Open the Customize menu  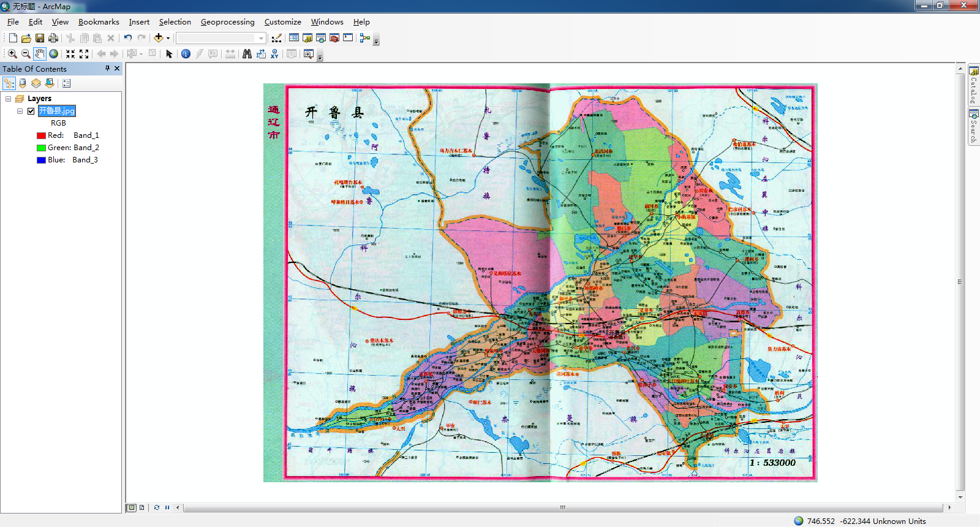pyautogui.click(x=282, y=21)
